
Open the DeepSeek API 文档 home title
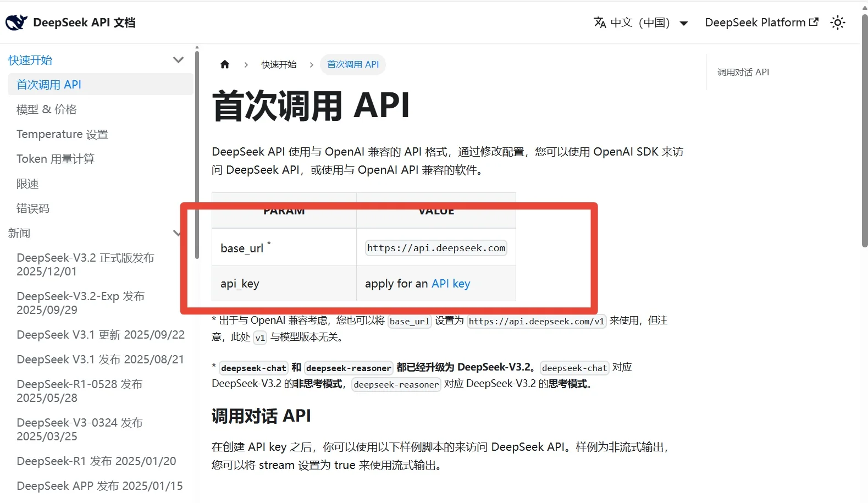[x=84, y=23]
